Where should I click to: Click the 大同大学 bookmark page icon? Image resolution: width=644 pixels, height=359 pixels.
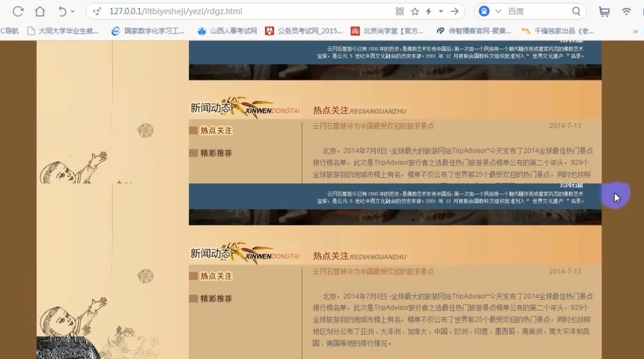click(x=31, y=31)
